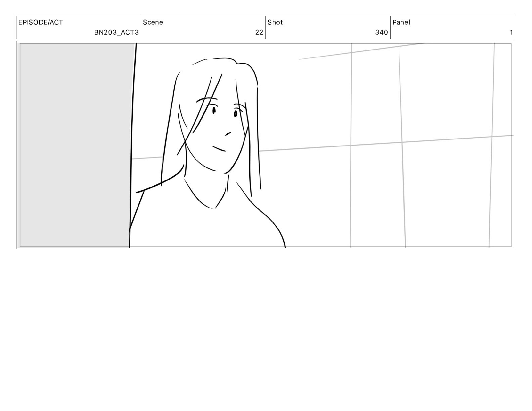This screenshot has width=532, height=411.
Task: Select the EPISODE/ACT header label
Action: point(40,22)
